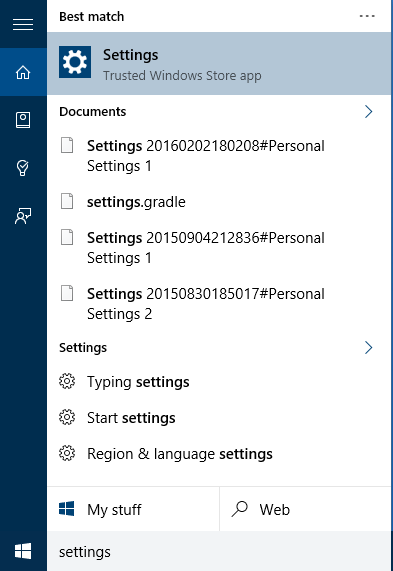Switch to the My stuff search tab

point(133,509)
